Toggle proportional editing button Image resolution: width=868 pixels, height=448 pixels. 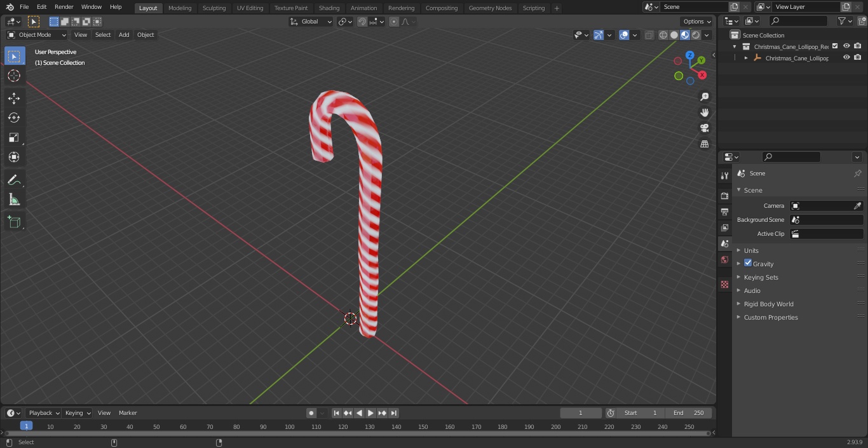tap(394, 22)
